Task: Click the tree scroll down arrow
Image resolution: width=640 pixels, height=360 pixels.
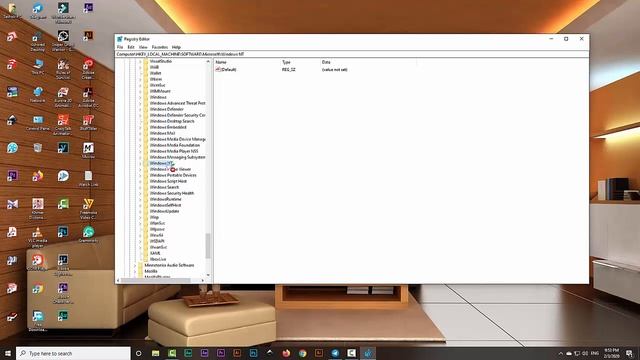Action: click(208, 275)
